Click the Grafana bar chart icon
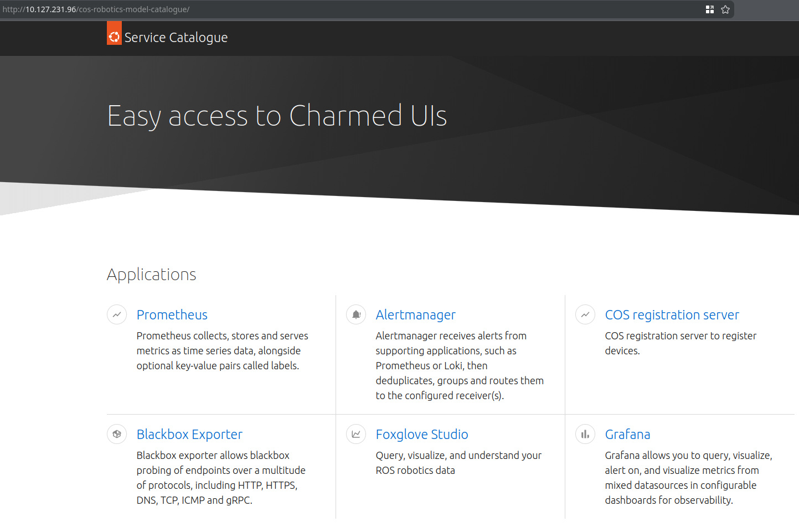799x532 pixels. pos(585,434)
